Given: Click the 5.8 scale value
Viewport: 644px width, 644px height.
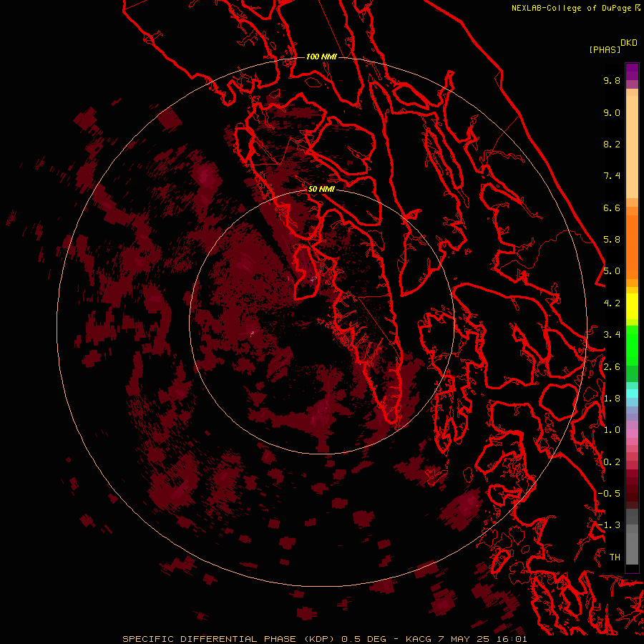Looking at the screenshot, I should (612, 240).
